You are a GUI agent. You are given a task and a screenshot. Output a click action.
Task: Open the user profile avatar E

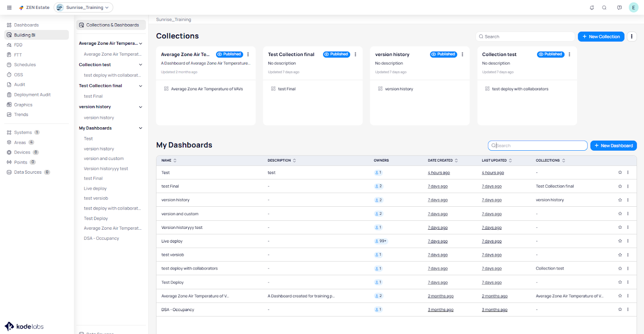click(634, 8)
